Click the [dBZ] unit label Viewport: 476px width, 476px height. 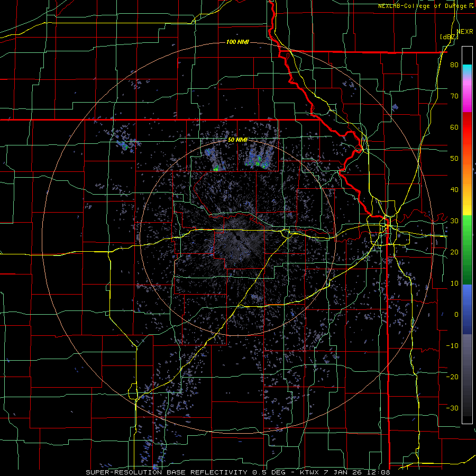(449, 37)
